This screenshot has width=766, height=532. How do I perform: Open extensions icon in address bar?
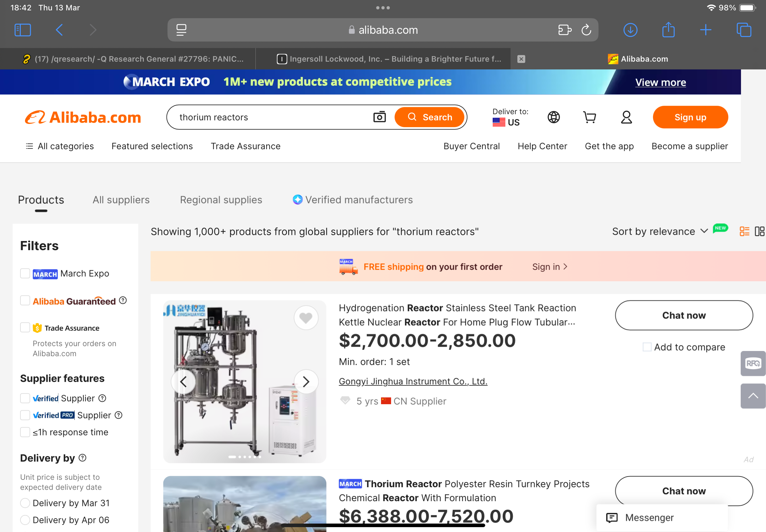(x=565, y=30)
